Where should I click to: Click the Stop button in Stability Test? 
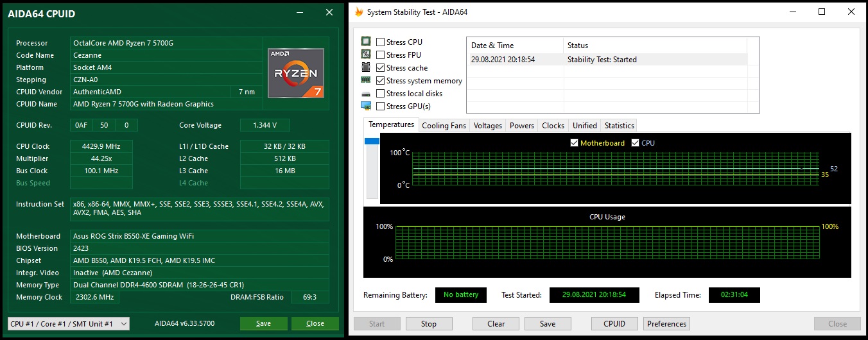click(429, 324)
